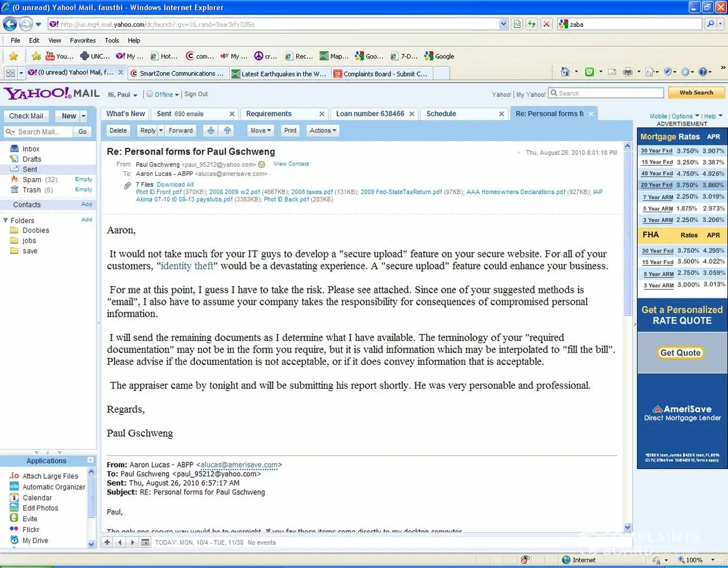The width and height of the screenshot is (728, 568).
Task: Click next arrow in the calendar bar
Action: click(132, 542)
